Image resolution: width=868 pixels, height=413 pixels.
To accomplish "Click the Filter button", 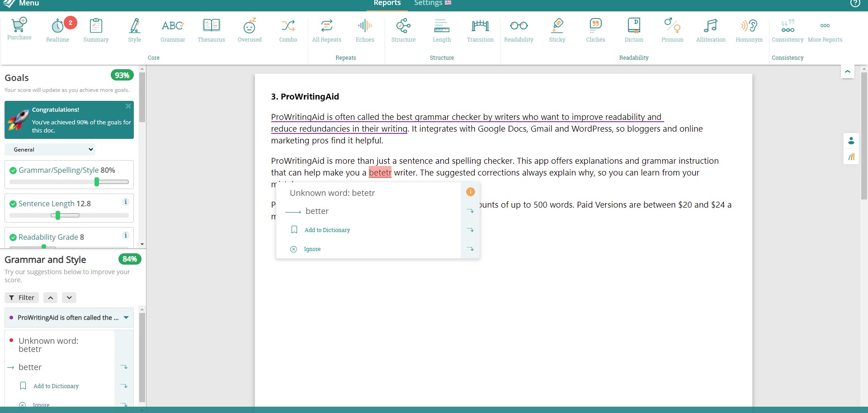I will 22,298.
